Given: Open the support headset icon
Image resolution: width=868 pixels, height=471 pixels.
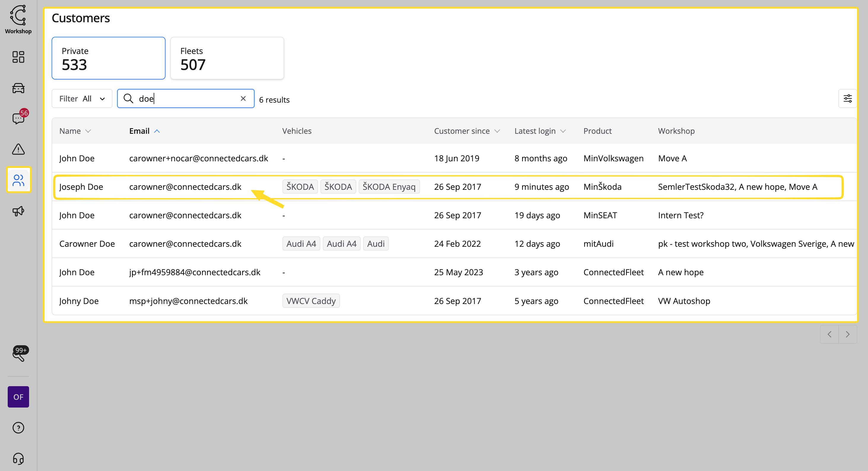Looking at the screenshot, I should tap(18, 458).
